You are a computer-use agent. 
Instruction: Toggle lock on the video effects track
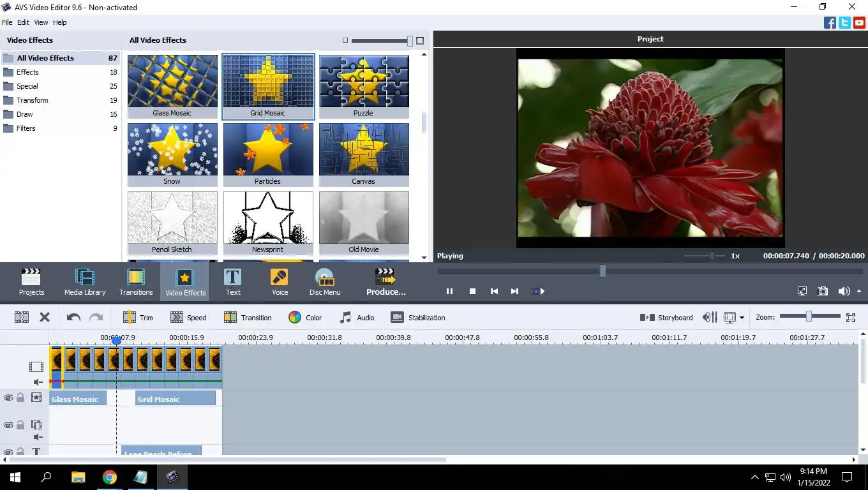tap(20, 397)
